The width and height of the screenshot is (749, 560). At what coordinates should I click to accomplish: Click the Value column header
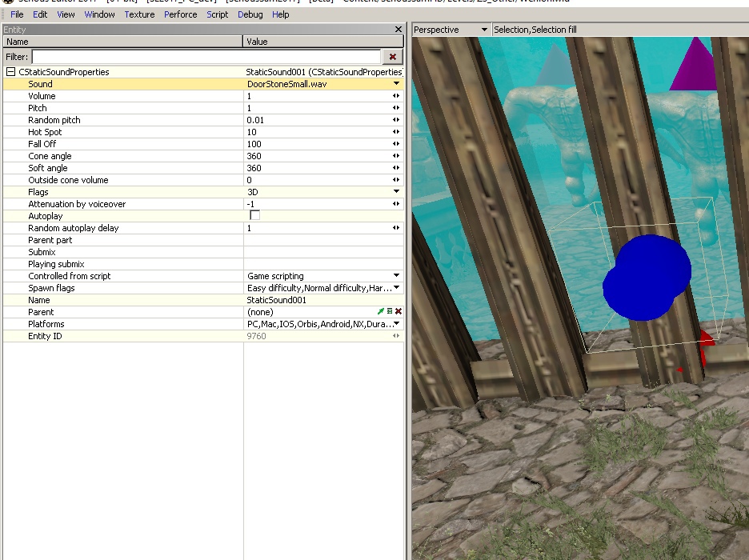pyautogui.click(x=323, y=42)
